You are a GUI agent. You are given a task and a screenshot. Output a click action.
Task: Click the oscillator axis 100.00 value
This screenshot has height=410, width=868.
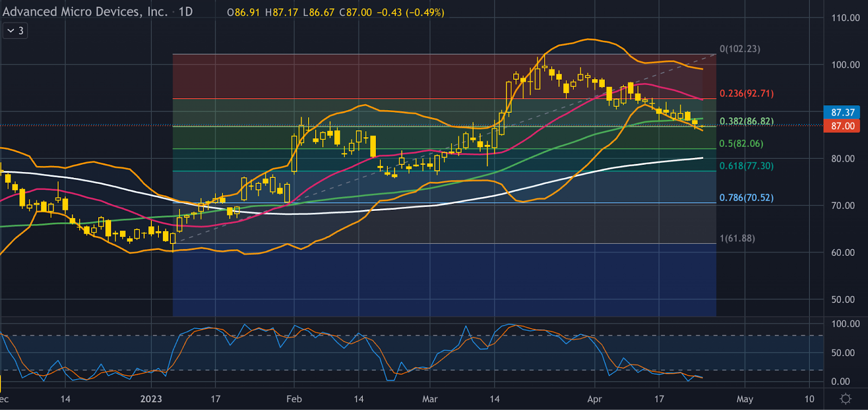tap(845, 324)
